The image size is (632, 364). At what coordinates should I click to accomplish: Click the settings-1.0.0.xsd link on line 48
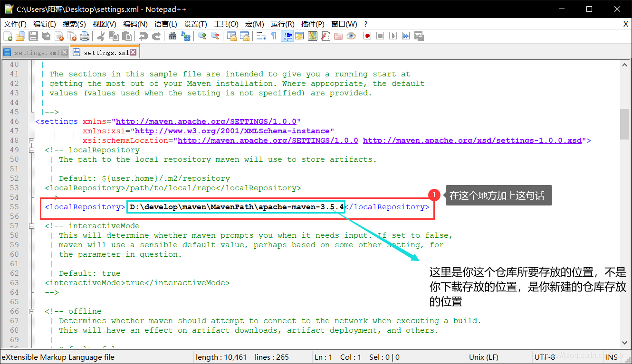click(472, 140)
